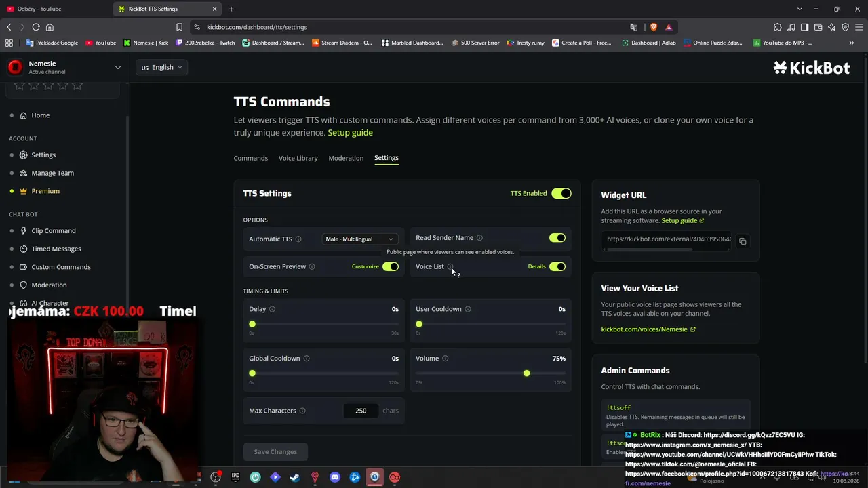This screenshot has height=488, width=868.
Task: Toggle Read Sender Name switch
Action: coord(557,238)
